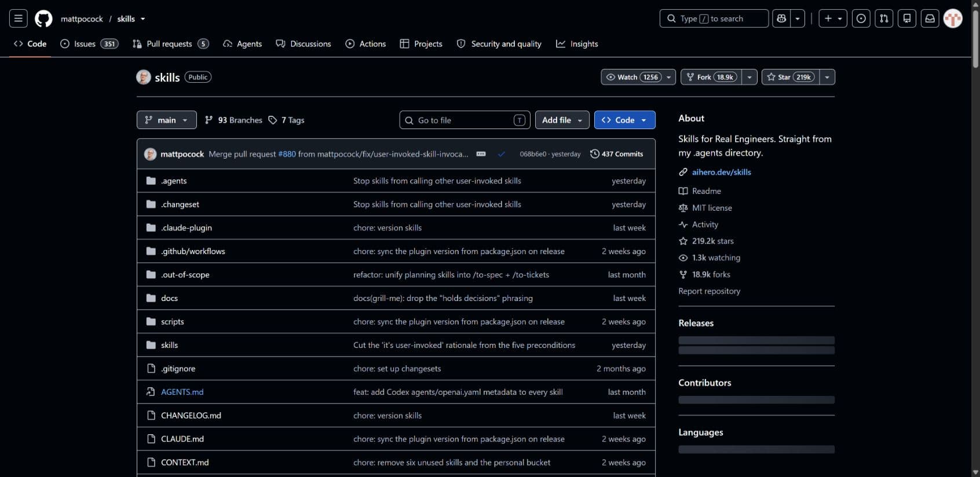Viewport: 980px width, 477px height.
Task: Star the repository
Action: click(x=790, y=77)
